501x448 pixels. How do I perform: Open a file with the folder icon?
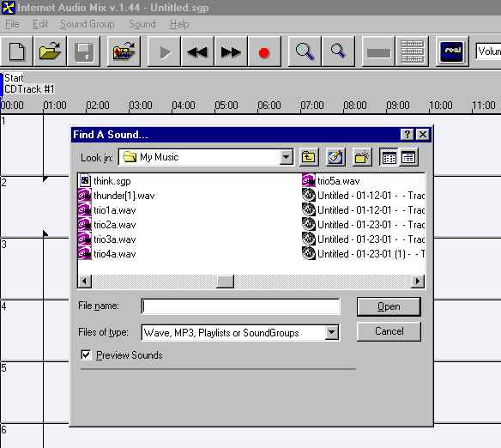50,51
